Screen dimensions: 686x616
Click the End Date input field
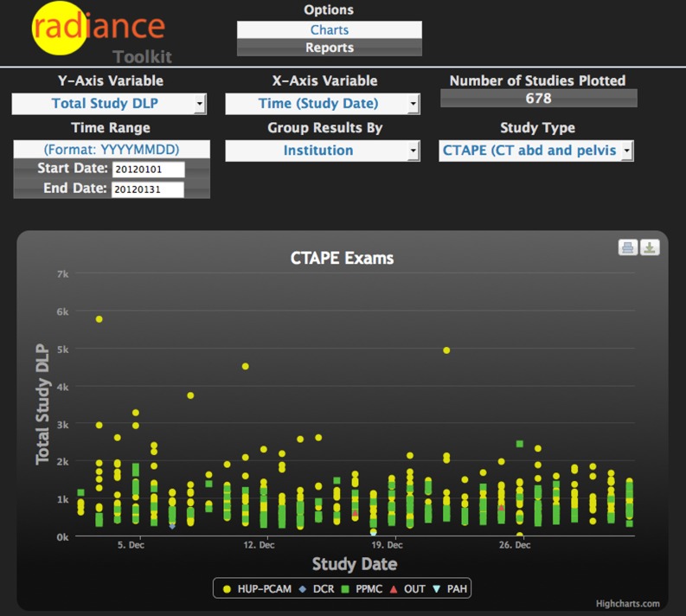[x=147, y=189]
